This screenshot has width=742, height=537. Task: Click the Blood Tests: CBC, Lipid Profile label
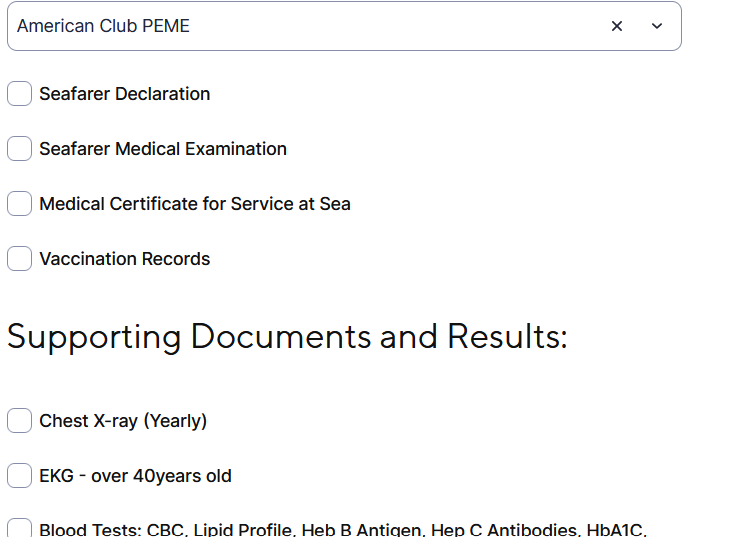pyautogui.click(x=343, y=529)
